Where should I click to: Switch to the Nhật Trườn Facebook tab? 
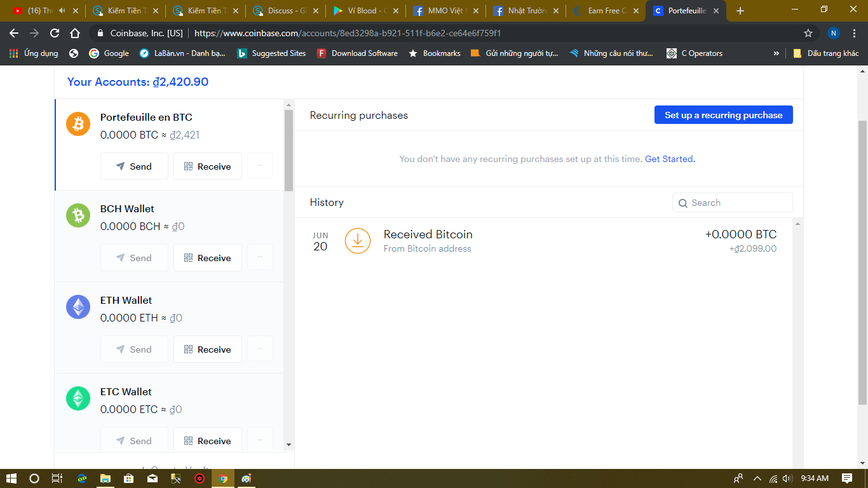[x=526, y=11]
